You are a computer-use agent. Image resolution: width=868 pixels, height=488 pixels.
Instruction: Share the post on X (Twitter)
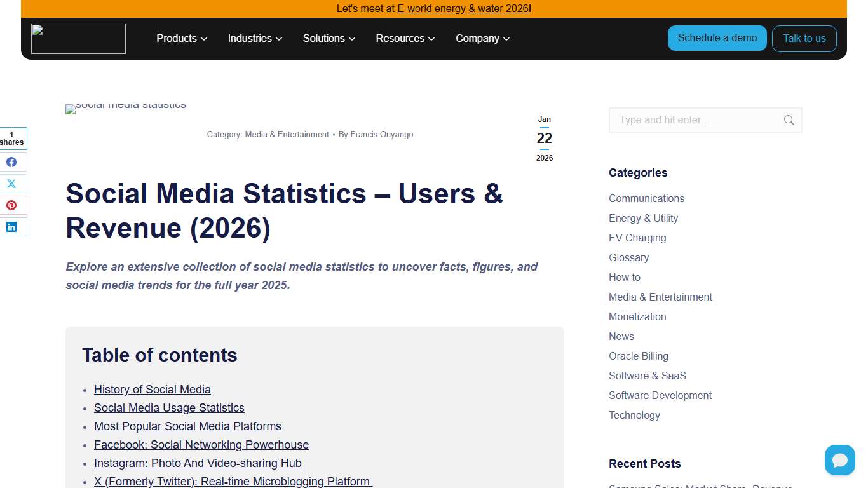[12, 184]
